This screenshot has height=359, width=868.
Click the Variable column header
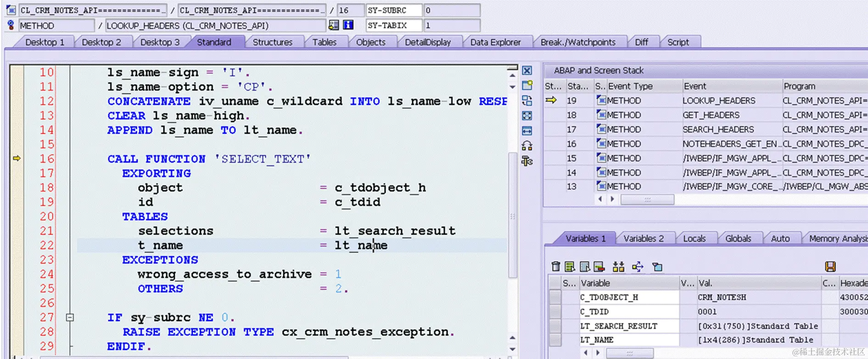(x=628, y=283)
